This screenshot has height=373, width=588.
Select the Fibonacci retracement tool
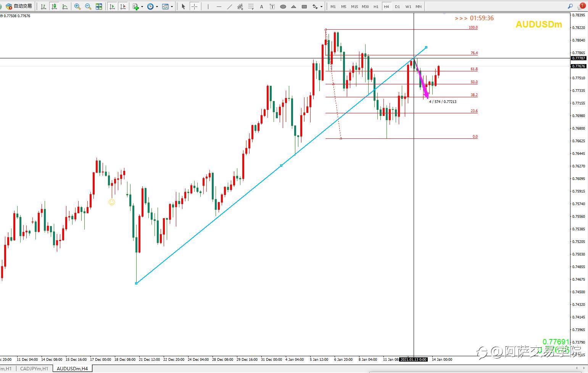tap(251, 6)
